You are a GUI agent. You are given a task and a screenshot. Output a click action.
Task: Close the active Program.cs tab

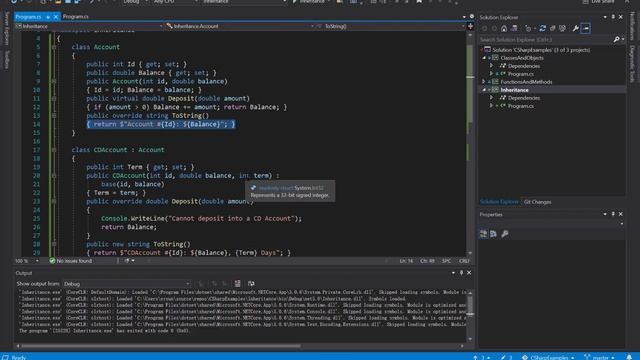(x=56, y=17)
